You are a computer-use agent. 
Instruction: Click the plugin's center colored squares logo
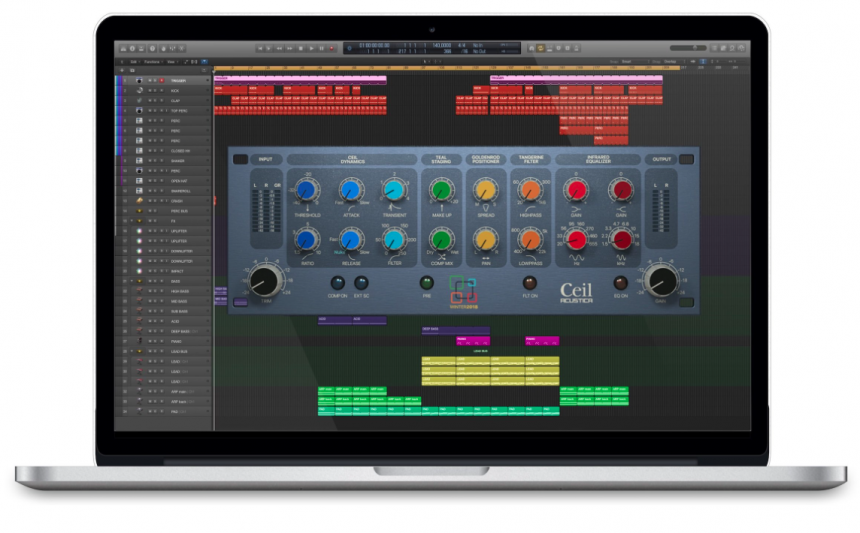(463, 290)
